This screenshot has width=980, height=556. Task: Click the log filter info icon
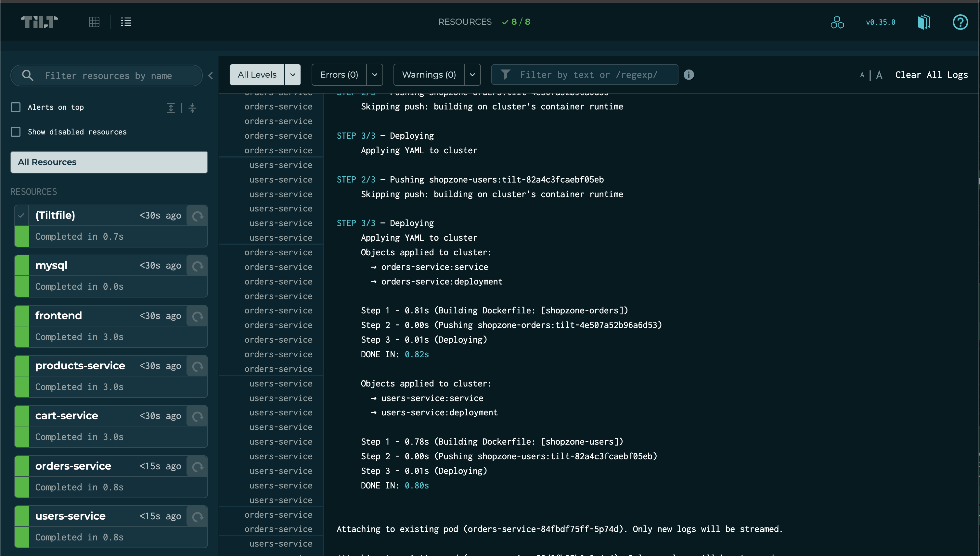(689, 75)
